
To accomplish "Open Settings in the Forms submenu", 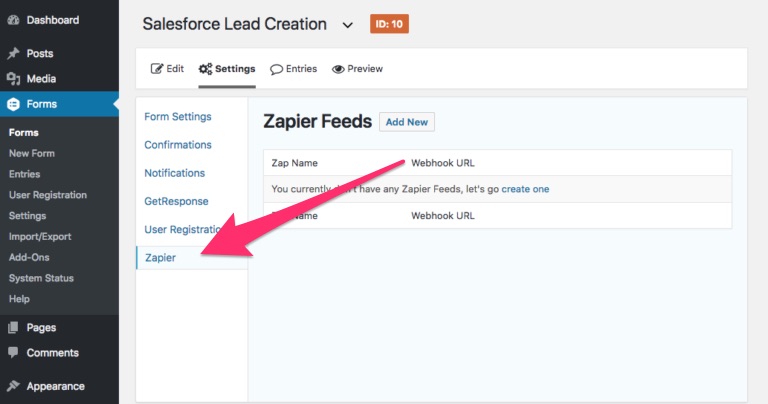I will (x=27, y=215).
